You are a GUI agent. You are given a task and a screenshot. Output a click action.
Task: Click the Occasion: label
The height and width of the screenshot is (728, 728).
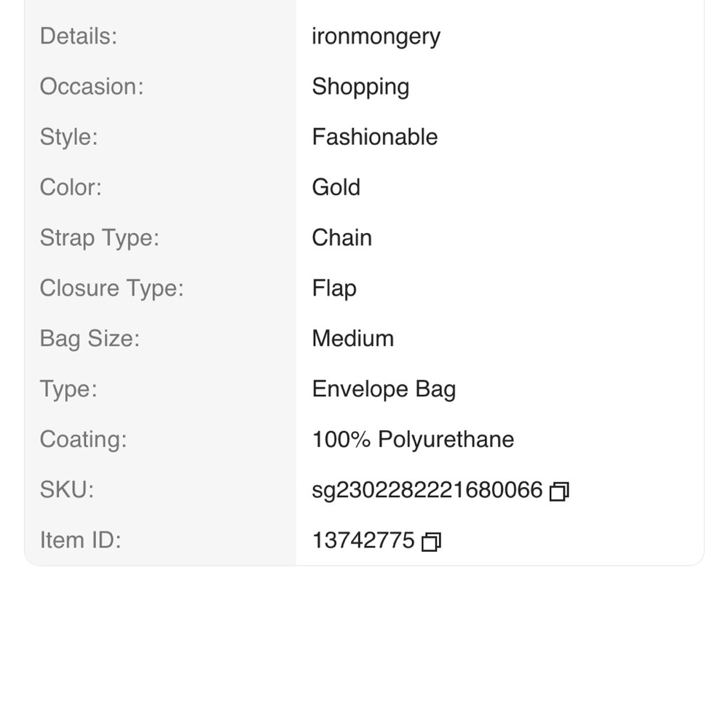[x=92, y=87]
